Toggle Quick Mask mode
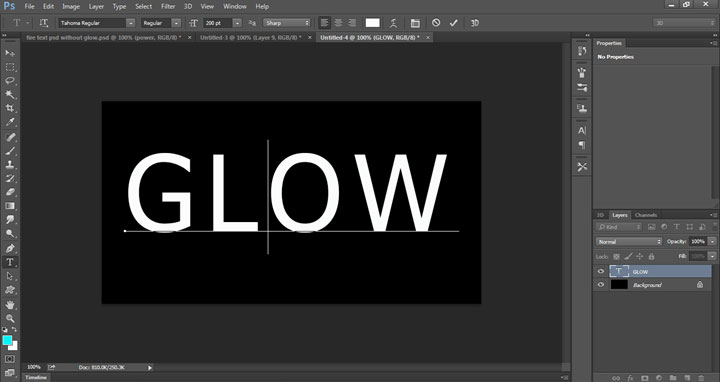 tap(10, 359)
